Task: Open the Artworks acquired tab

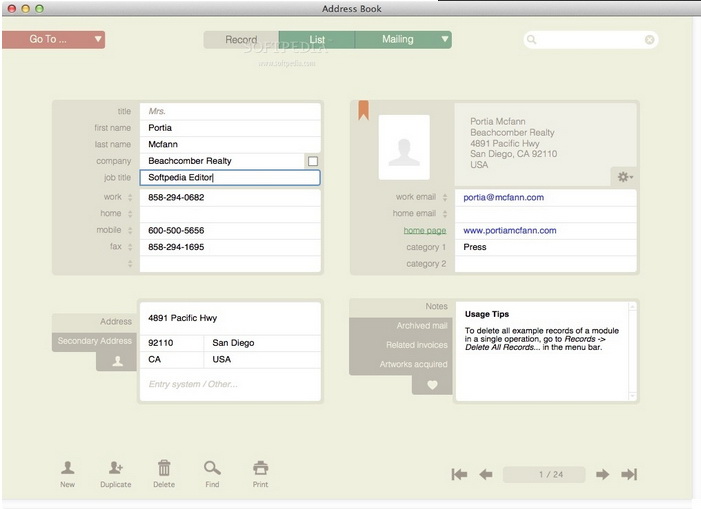Action: pyautogui.click(x=401, y=364)
